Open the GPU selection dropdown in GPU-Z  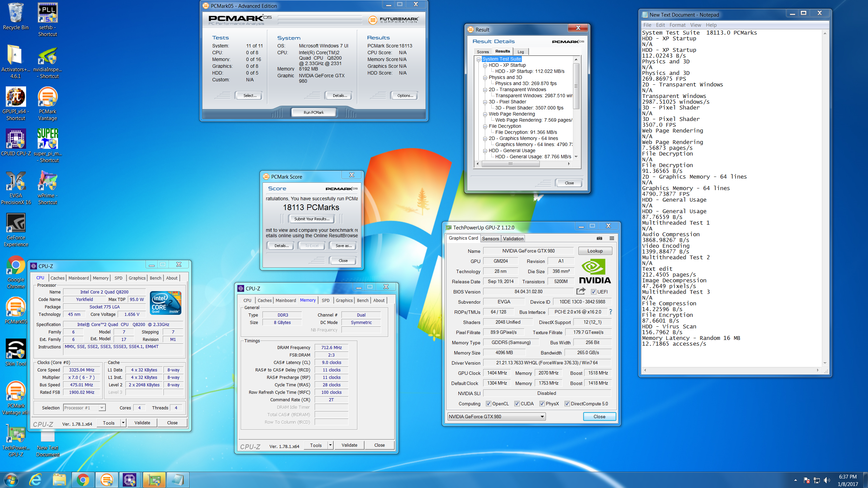tap(496, 416)
